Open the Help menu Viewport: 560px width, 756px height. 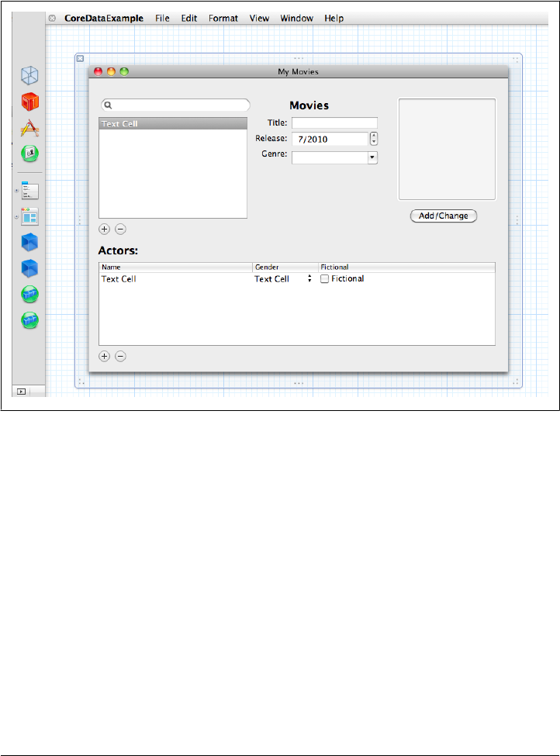pos(334,19)
